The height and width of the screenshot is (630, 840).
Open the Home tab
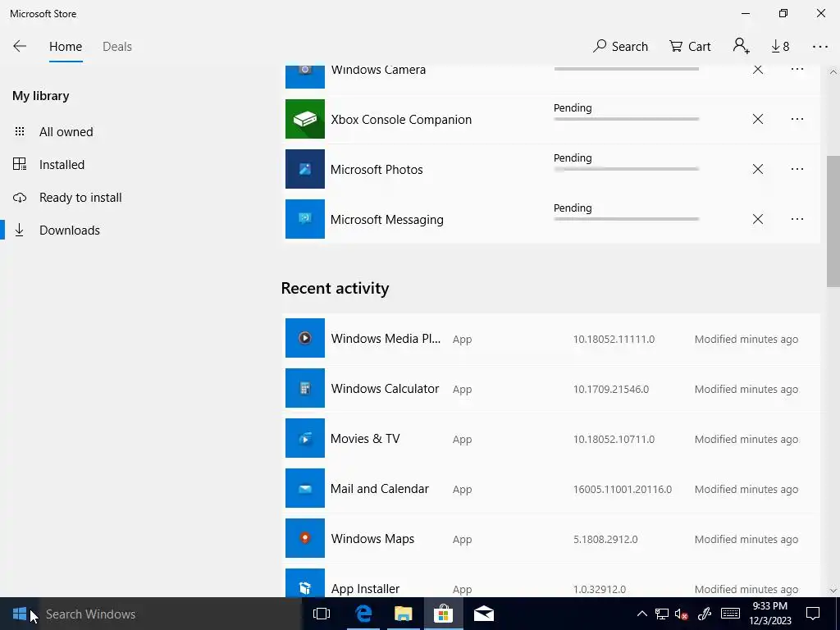coord(66,47)
